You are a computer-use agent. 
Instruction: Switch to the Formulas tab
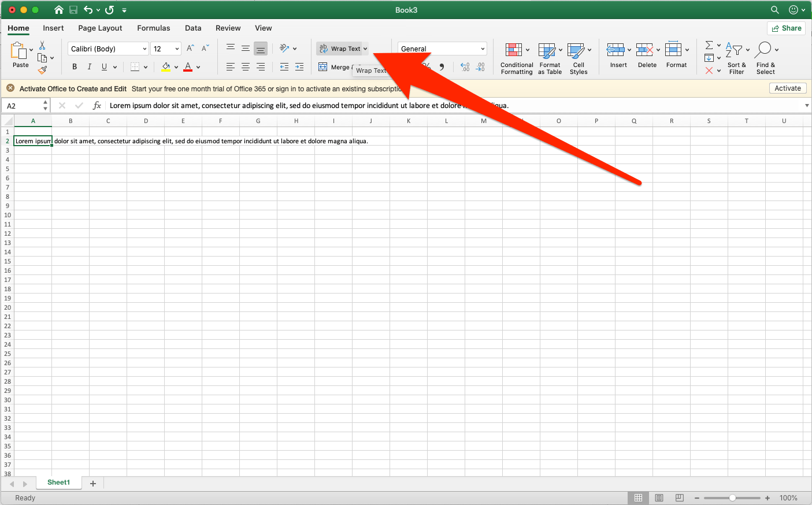tap(154, 28)
